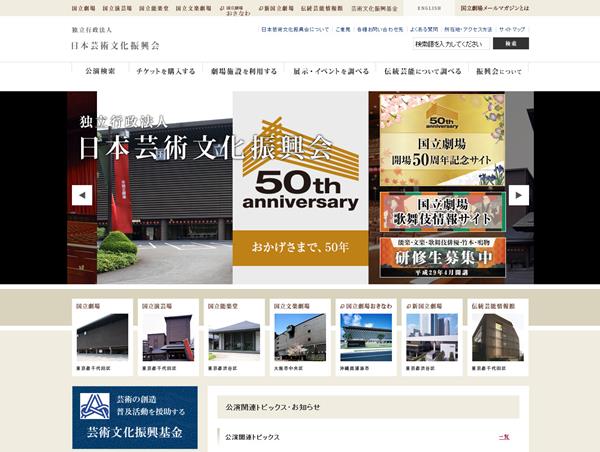Open the 国立劇場 theater thumbnail card

pyautogui.click(x=102, y=336)
